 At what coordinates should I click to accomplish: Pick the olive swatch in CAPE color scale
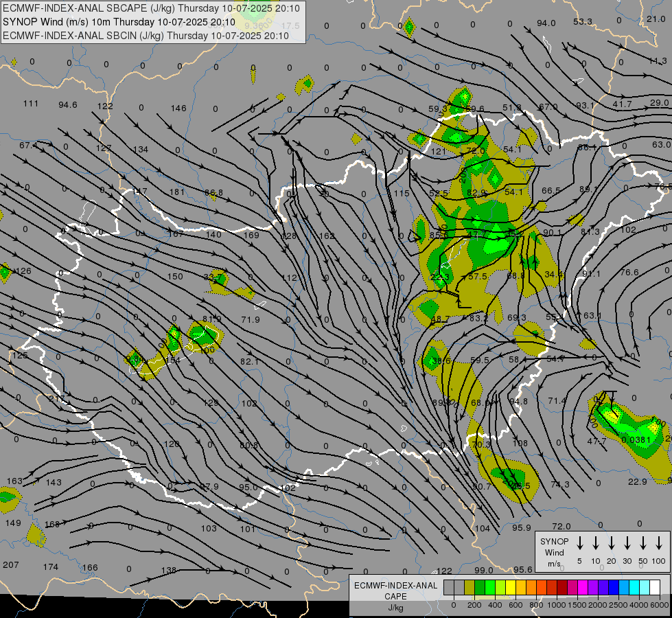pos(470,587)
